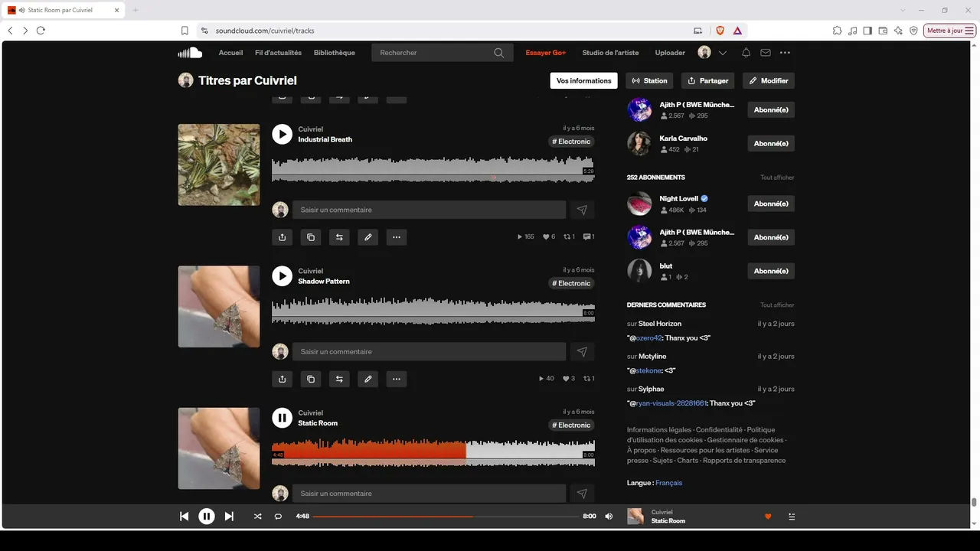Screen dimensions: 980x551
Task: Go to Accueil tab
Action: (x=230, y=53)
